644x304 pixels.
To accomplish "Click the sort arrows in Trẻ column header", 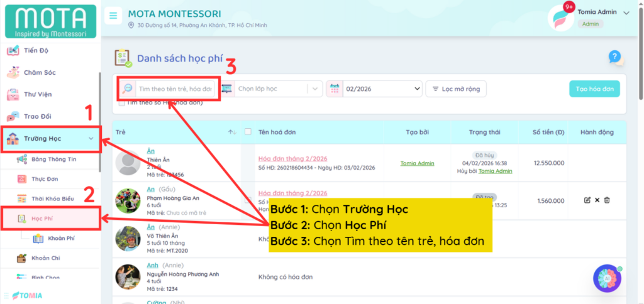I will tap(232, 132).
